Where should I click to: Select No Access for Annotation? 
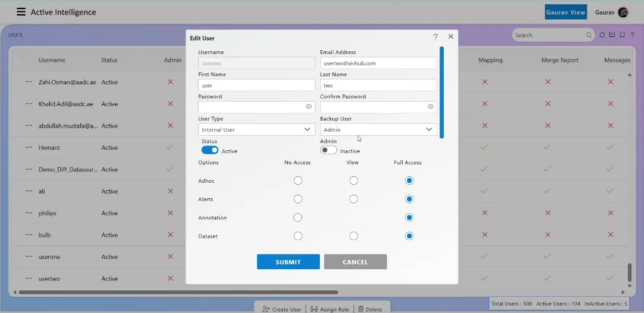[x=298, y=217]
